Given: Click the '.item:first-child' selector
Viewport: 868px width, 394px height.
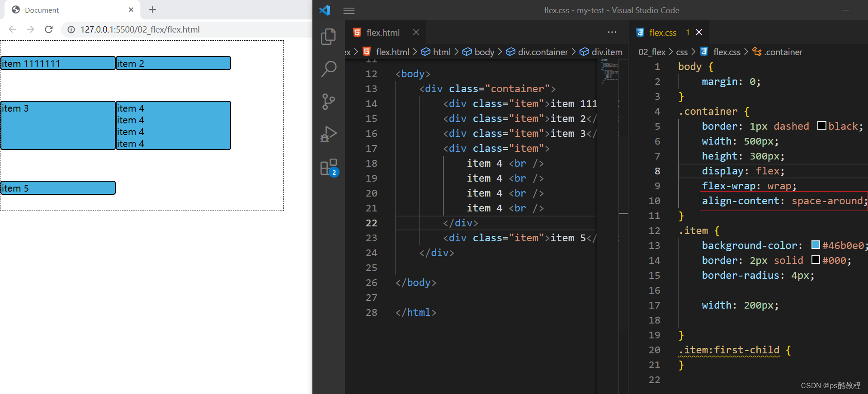Looking at the screenshot, I should click(x=729, y=350).
